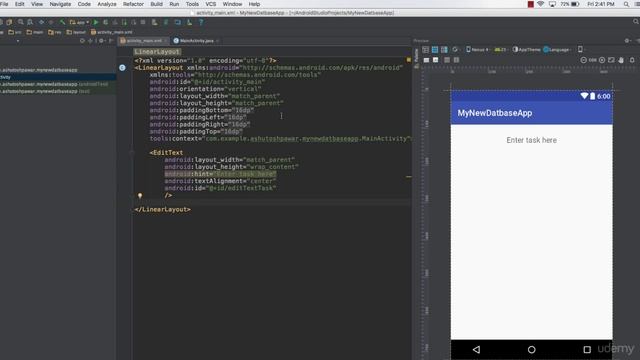Switch to the activity_main.xml editor tab
The width and height of the screenshot is (640, 360).
click(x=144, y=41)
